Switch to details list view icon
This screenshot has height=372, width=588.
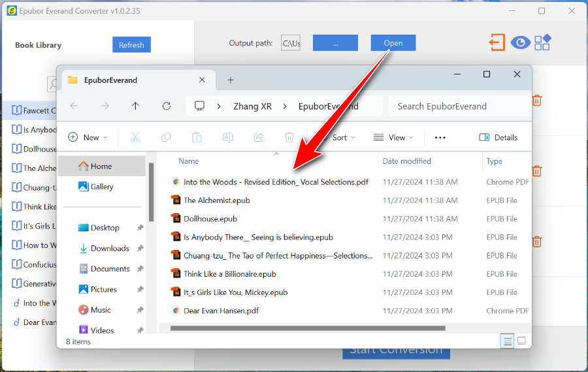coord(507,341)
